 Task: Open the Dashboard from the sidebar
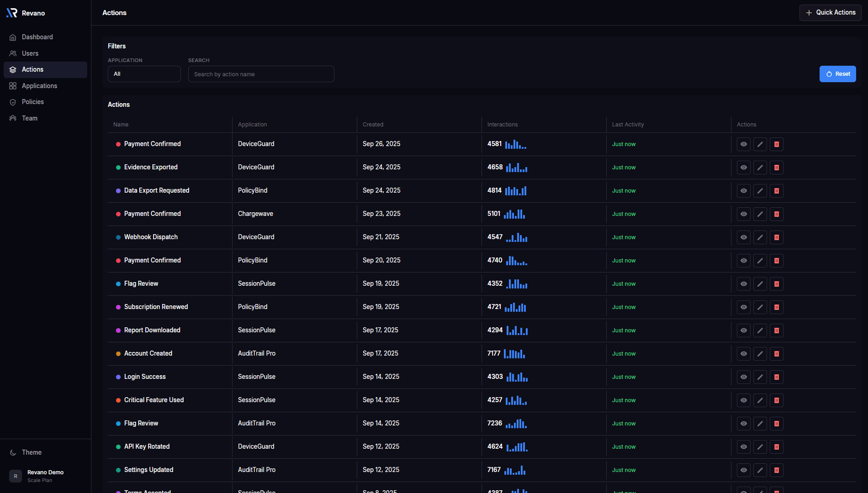point(37,37)
